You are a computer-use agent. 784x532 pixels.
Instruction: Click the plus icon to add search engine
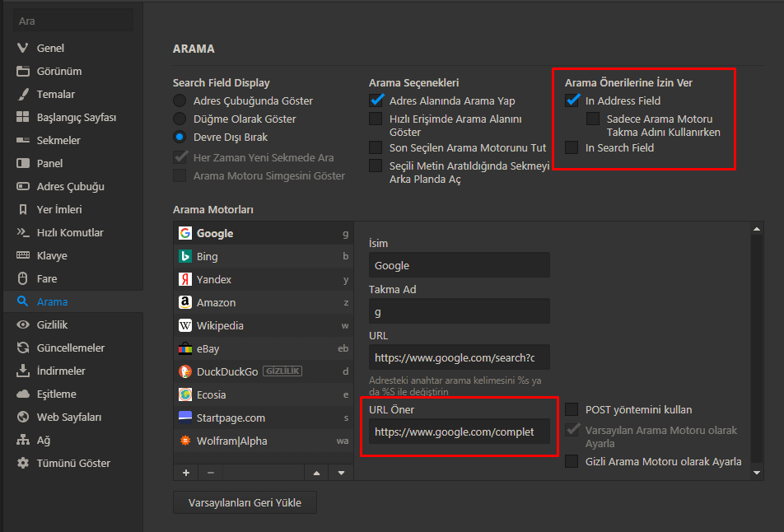tap(186, 473)
